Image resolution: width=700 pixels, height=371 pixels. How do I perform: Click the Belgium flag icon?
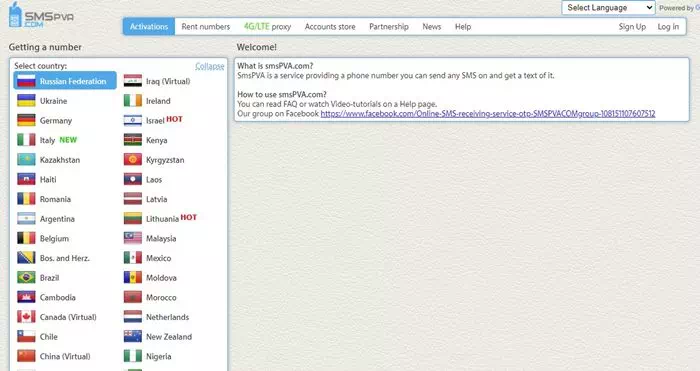point(26,238)
